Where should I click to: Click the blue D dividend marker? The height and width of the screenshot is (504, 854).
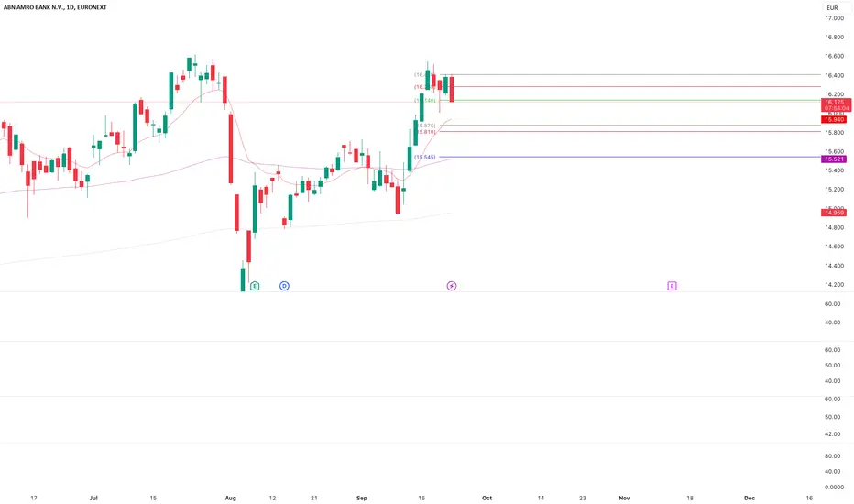pos(284,286)
